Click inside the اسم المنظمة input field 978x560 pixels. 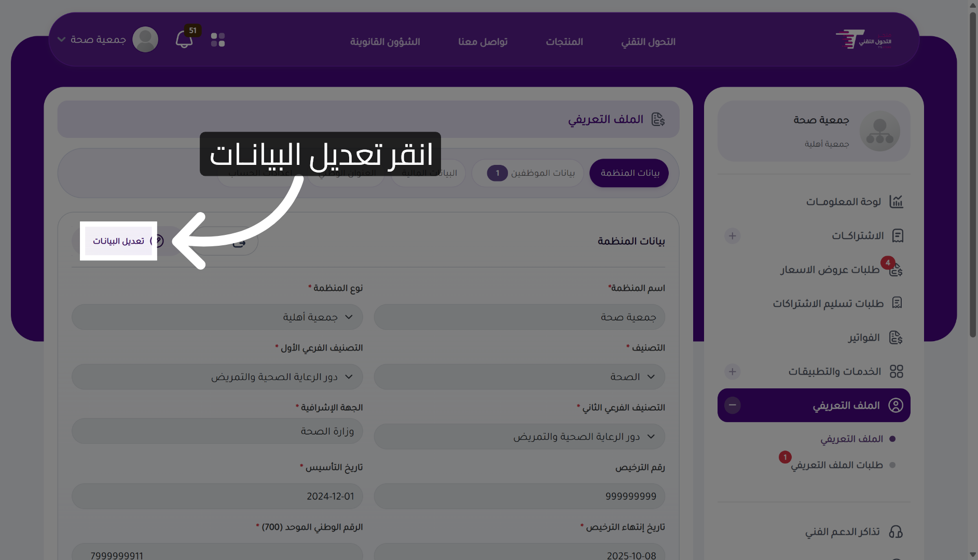click(519, 317)
